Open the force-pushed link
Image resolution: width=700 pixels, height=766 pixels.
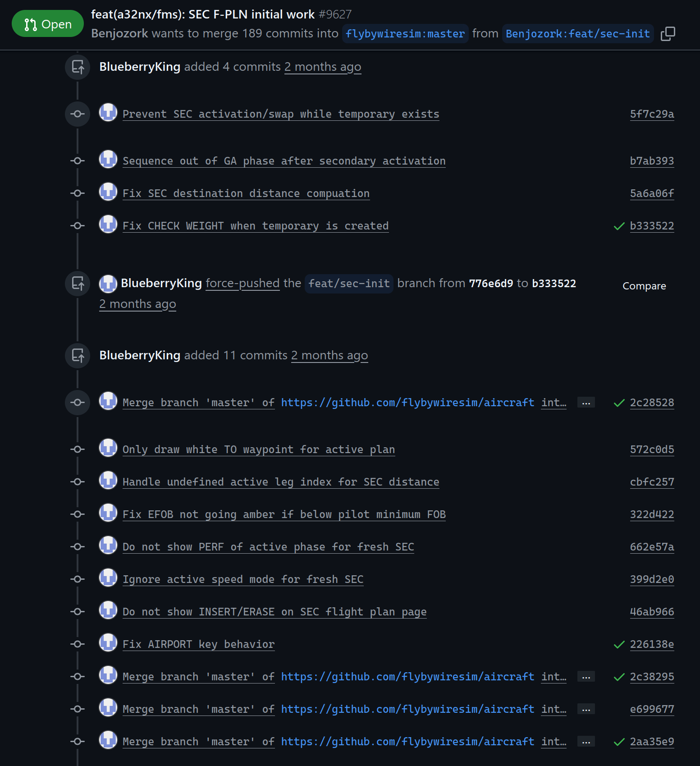pyautogui.click(x=242, y=284)
